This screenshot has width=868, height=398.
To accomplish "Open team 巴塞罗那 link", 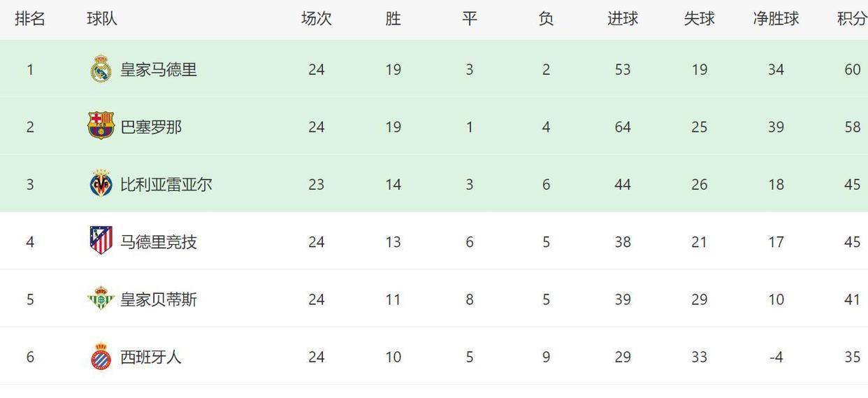I will (151, 127).
